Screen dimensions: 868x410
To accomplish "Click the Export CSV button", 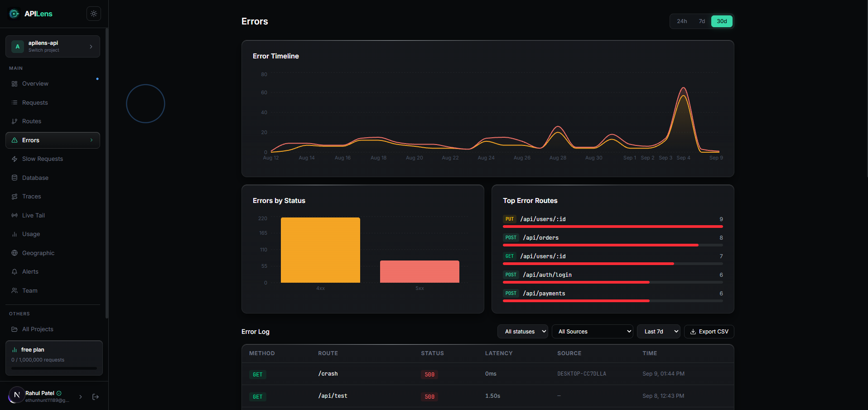I will tap(709, 332).
